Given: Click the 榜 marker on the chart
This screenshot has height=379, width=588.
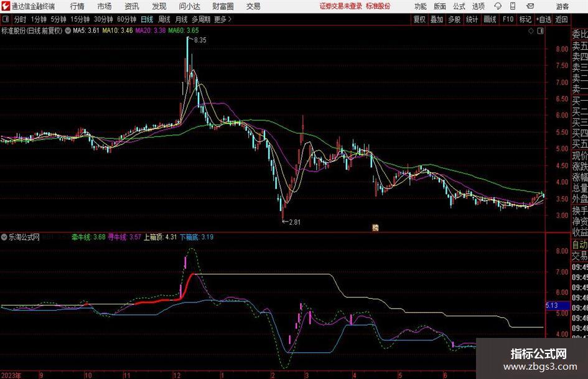Looking at the screenshot, I should pos(375,227).
